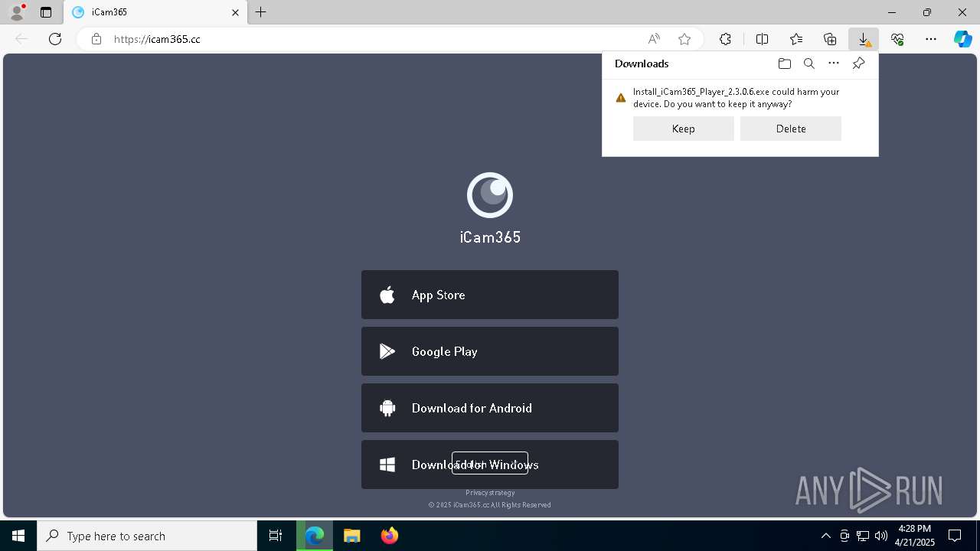
Task: Click the Google Play triangle icon
Action: pos(387,351)
